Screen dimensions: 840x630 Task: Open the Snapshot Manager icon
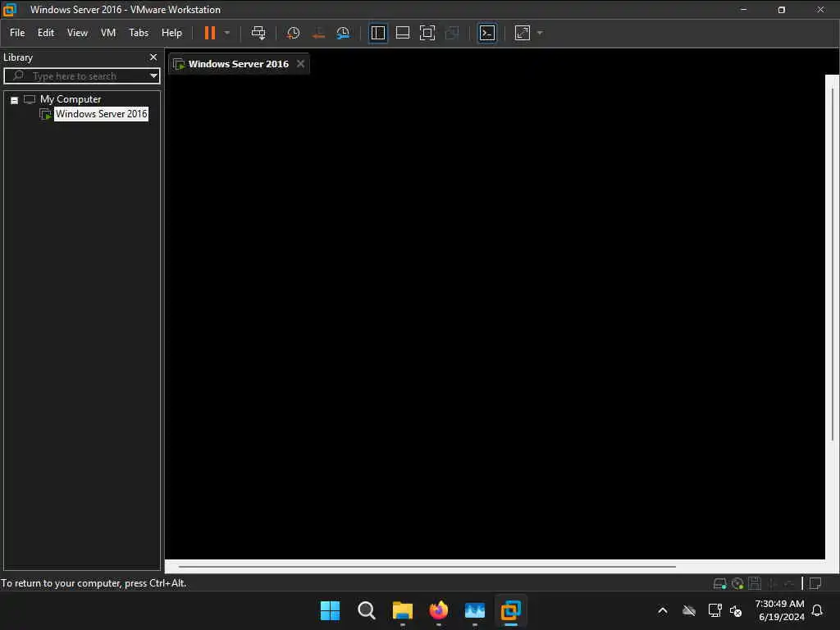pos(344,33)
